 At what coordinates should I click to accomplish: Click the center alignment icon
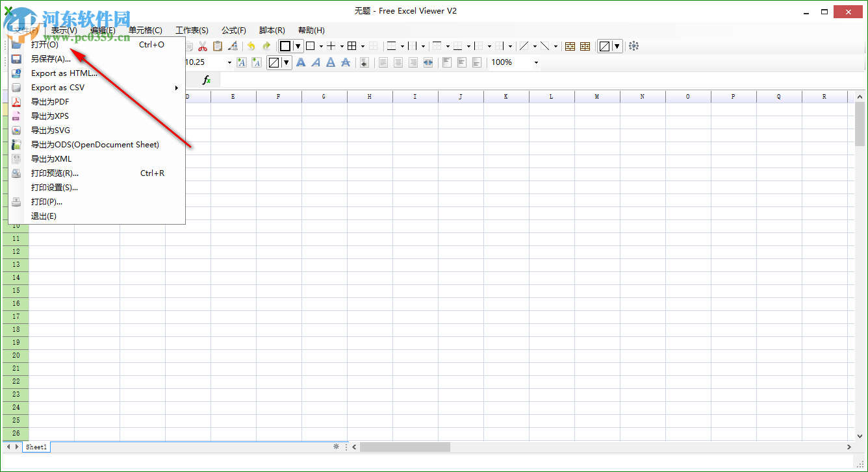(398, 62)
